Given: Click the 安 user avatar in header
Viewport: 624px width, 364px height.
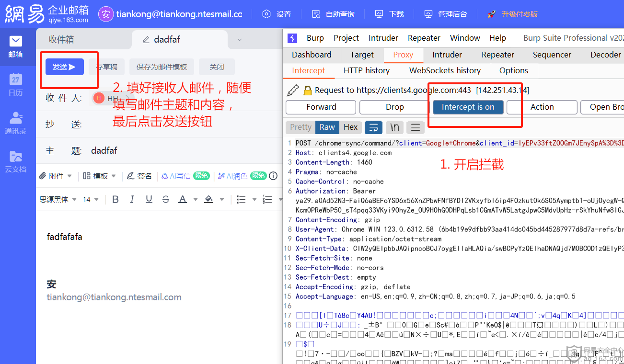Looking at the screenshot, I should click(106, 14).
